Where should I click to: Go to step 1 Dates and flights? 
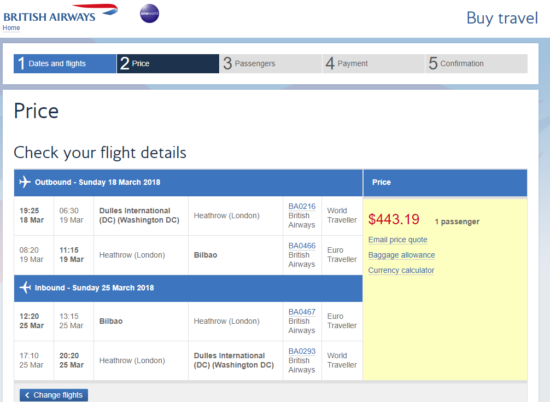pyautogui.click(x=65, y=63)
